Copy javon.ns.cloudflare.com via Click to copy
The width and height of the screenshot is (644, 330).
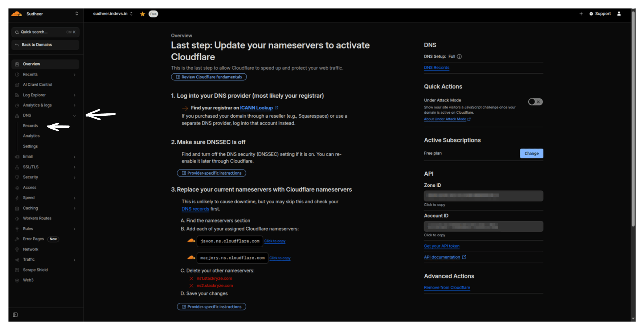point(275,241)
